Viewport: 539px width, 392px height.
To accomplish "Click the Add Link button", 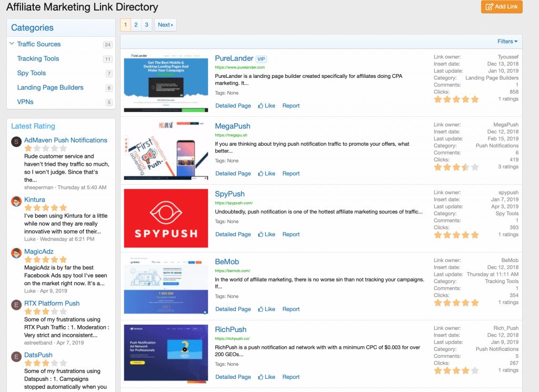I will (x=502, y=7).
